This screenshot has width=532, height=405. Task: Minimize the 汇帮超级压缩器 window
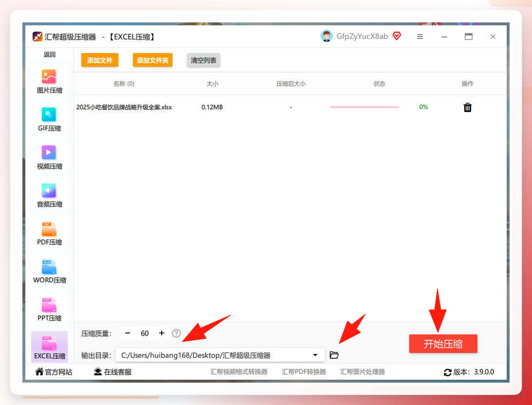[x=444, y=37]
